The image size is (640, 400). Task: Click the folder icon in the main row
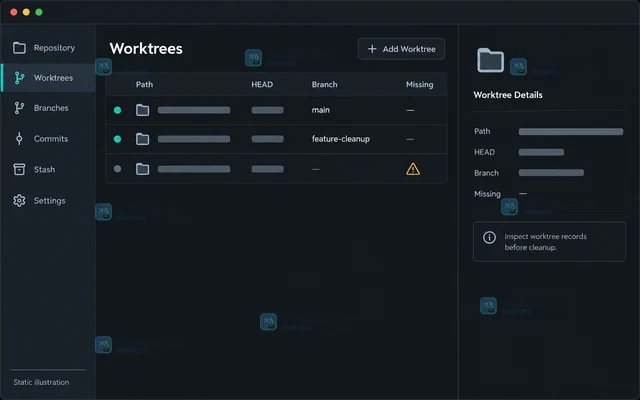(142, 110)
